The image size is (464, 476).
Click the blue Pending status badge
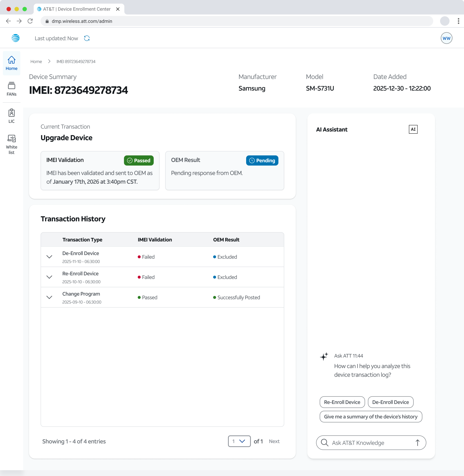click(x=262, y=160)
